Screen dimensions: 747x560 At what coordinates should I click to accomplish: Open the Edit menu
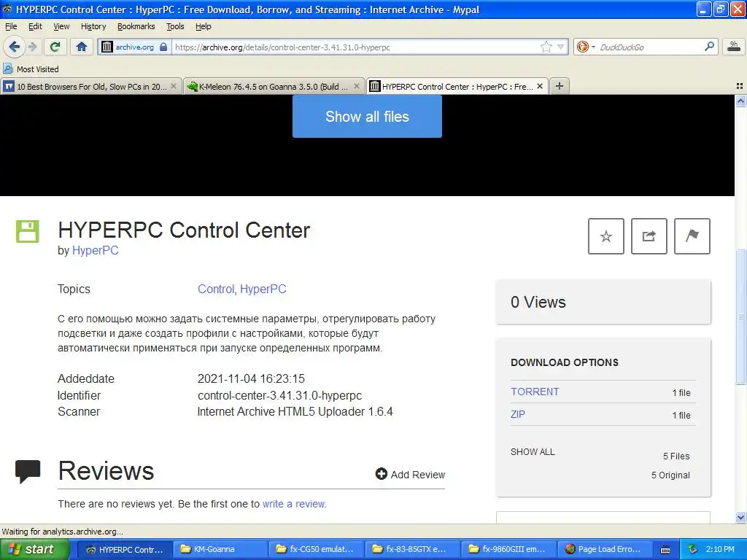35,26
